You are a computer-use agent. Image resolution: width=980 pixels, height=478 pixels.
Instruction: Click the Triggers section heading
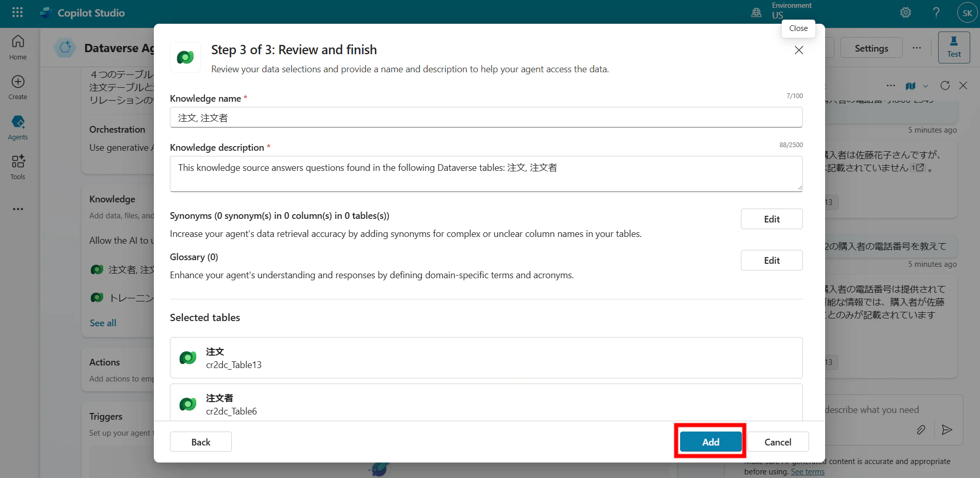tap(106, 417)
